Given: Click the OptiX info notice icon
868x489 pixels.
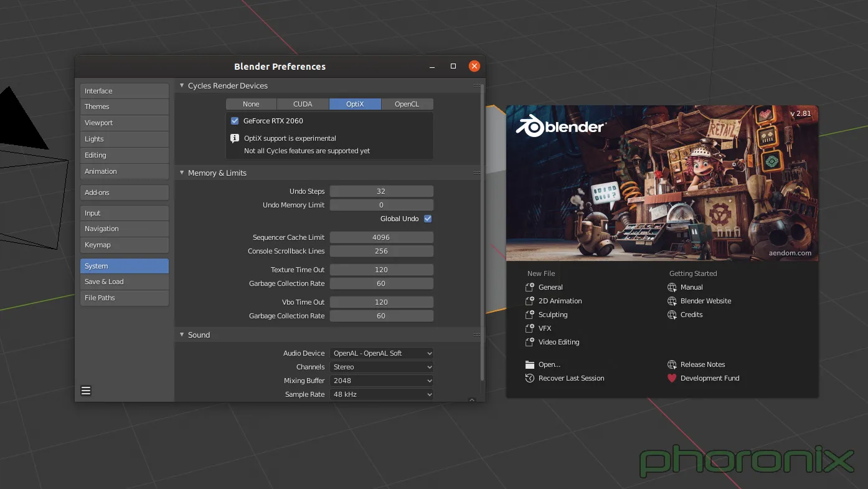Looking at the screenshot, I should coord(235,138).
